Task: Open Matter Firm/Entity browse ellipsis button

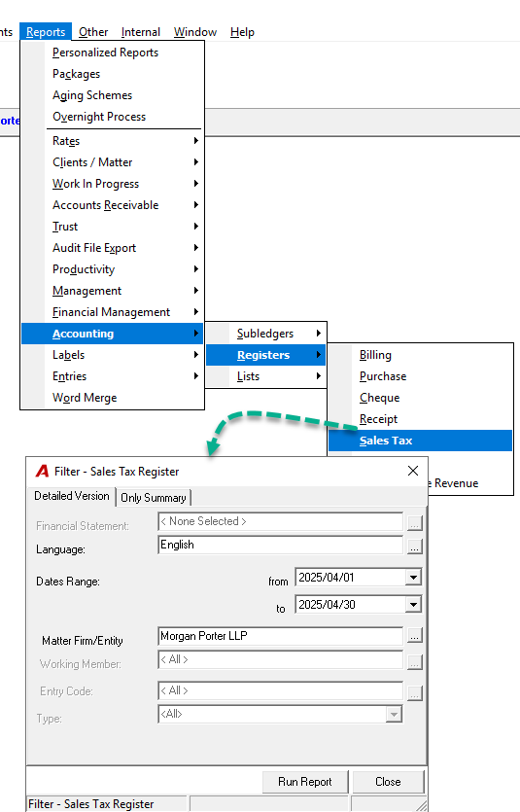Action: click(414, 635)
